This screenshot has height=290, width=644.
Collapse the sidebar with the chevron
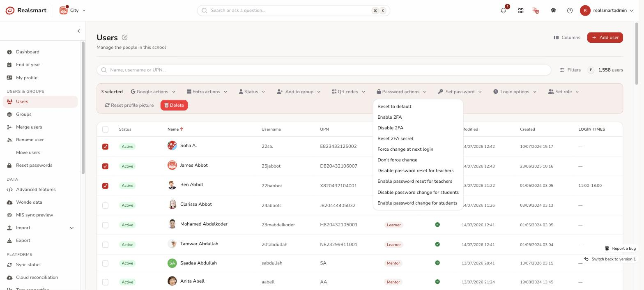point(78,31)
